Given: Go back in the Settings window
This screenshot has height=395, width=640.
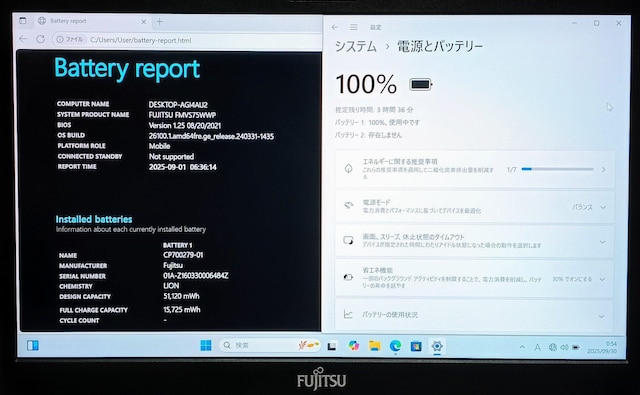Looking at the screenshot, I should pyautogui.click(x=335, y=27).
